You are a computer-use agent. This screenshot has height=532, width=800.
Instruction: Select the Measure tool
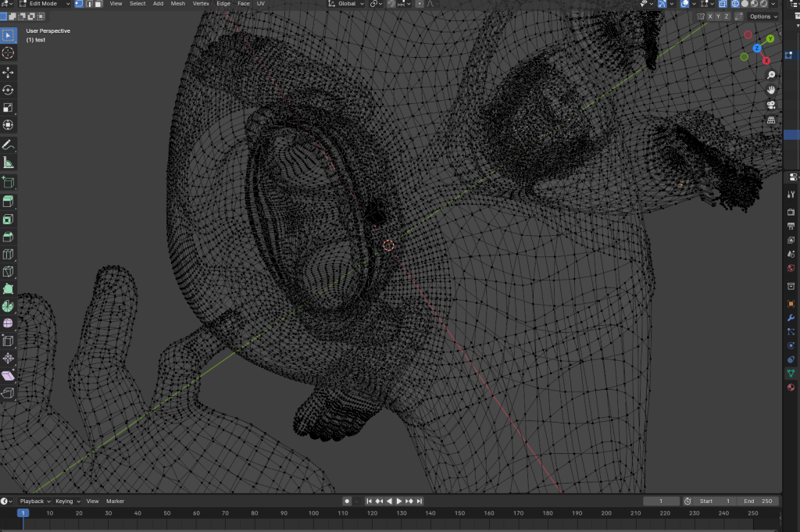8,162
